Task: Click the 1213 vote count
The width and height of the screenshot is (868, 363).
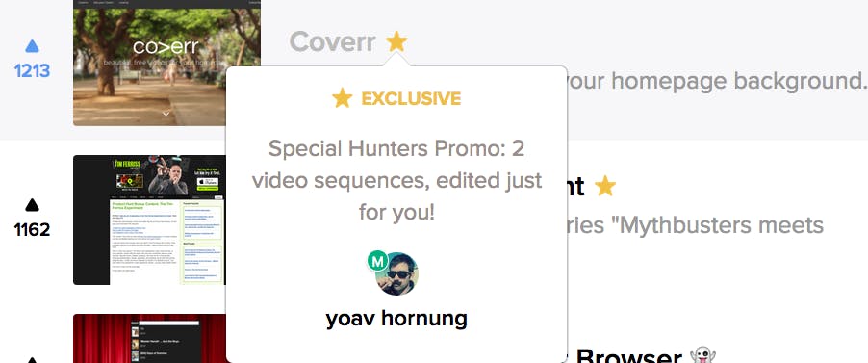Action: coord(32,71)
